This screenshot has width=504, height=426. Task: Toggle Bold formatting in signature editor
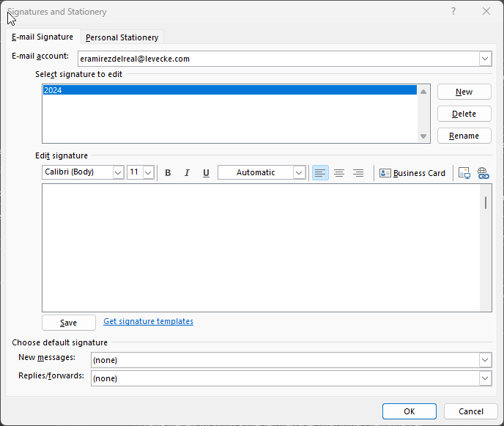168,173
